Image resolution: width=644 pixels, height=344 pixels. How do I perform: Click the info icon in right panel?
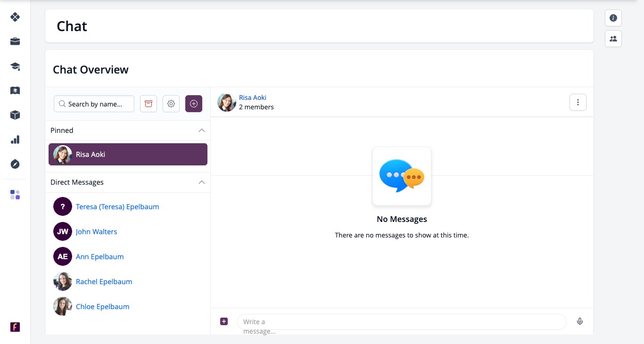pyautogui.click(x=613, y=18)
